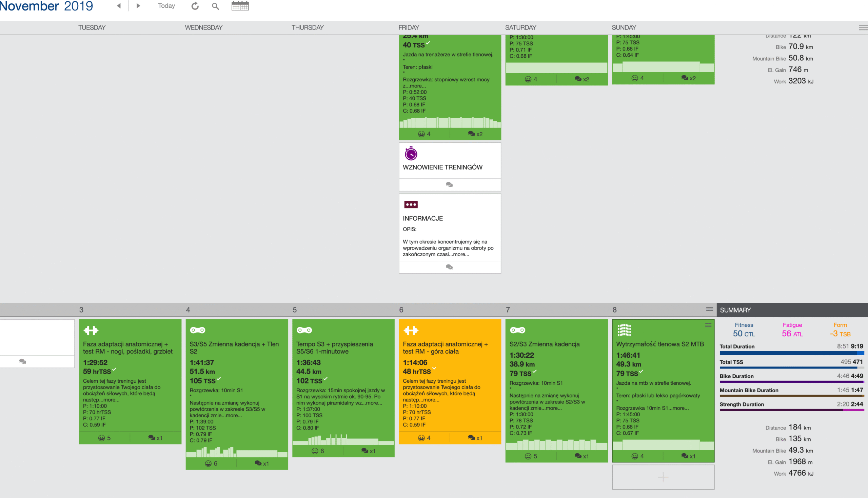Open the calendar date picker icon
This screenshot has height=498, width=868.
pos(240,6)
